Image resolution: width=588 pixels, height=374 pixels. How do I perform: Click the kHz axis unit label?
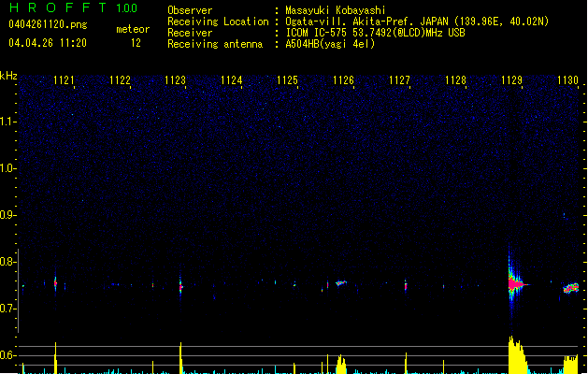pyautogui.click(x=8, y=76)
